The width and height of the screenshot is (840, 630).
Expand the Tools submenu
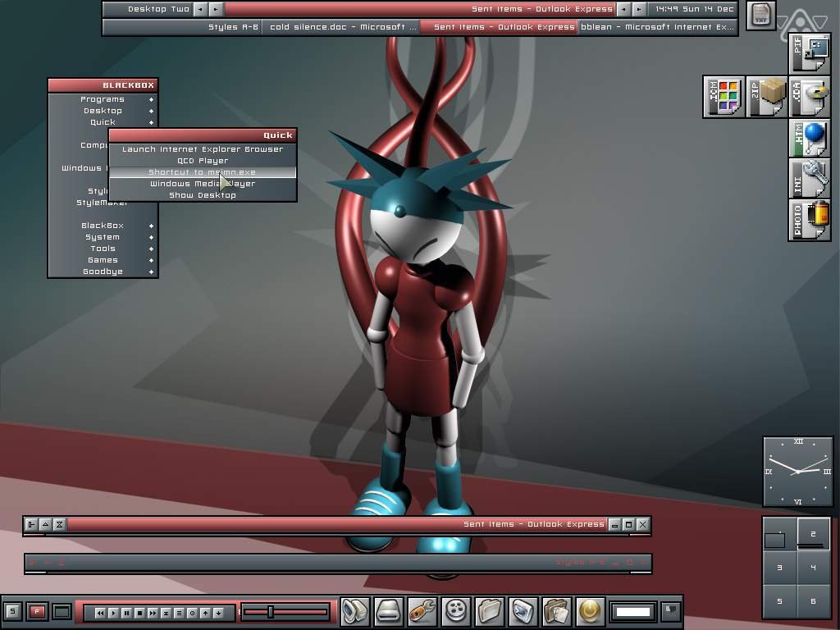[103, 249]
